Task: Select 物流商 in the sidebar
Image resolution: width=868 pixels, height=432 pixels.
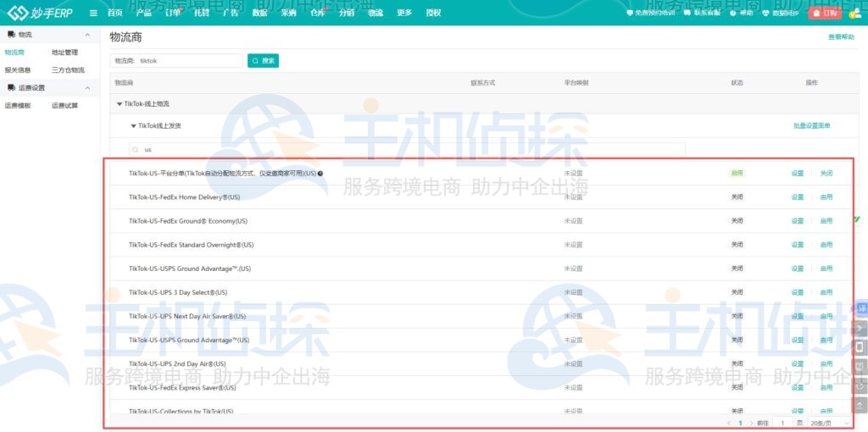Action: pyautogui.click(x=14, y=53)
